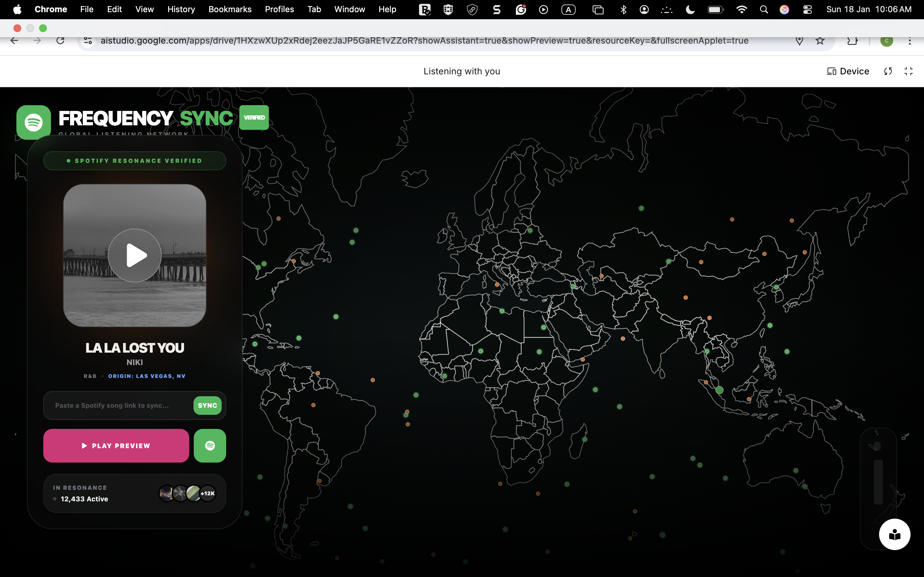
Task: Click the +12K listeners avatar badge
Action: coord(208,493)
